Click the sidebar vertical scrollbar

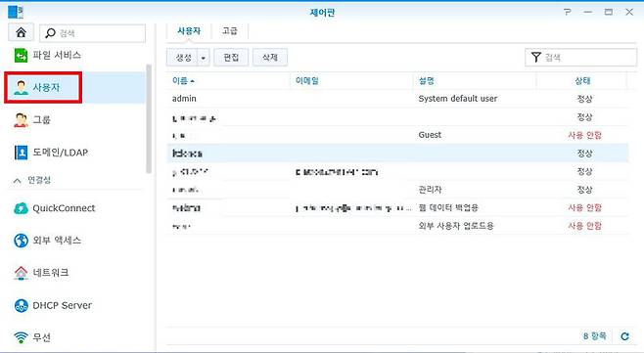tap(149, 119)
